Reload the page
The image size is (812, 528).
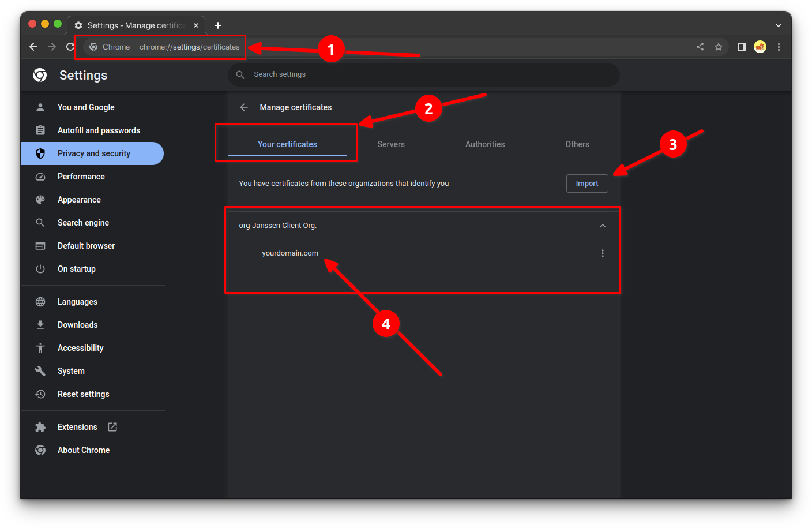pos(70,47)
